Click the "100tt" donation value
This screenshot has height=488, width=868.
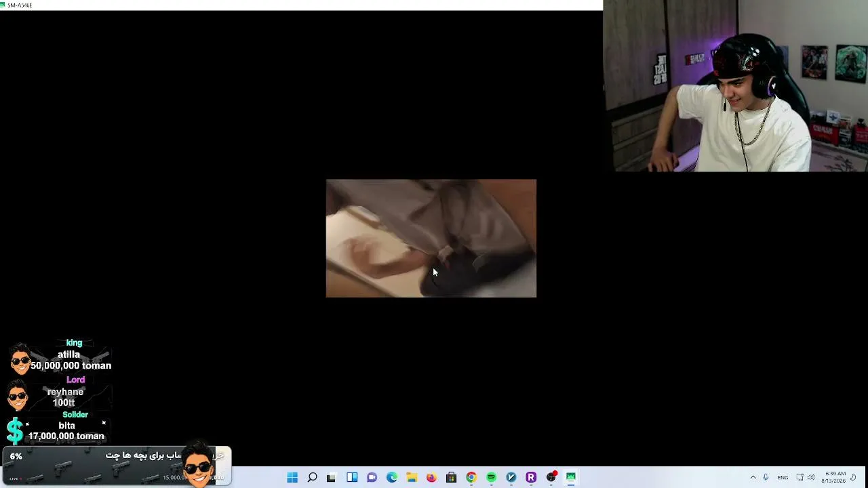(x=64, y=403)
